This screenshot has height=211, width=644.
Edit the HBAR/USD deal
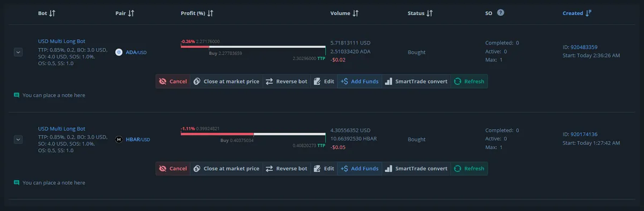coord(324,169)
